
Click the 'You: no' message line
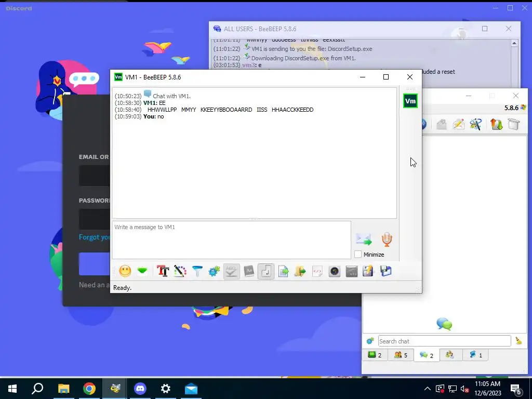[x=139, y=116]
